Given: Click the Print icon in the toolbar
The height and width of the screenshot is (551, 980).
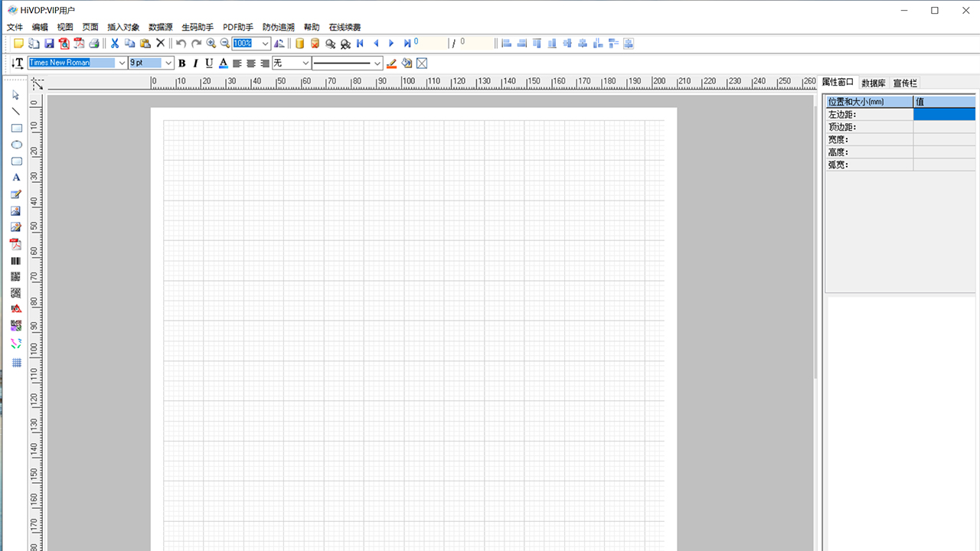Looking at the screenshot, I should point(93,44).
